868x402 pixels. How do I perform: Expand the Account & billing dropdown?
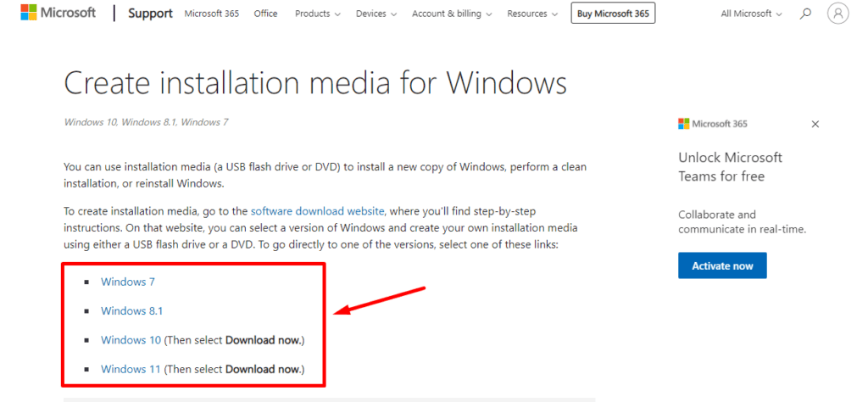(x=452, y=14)
